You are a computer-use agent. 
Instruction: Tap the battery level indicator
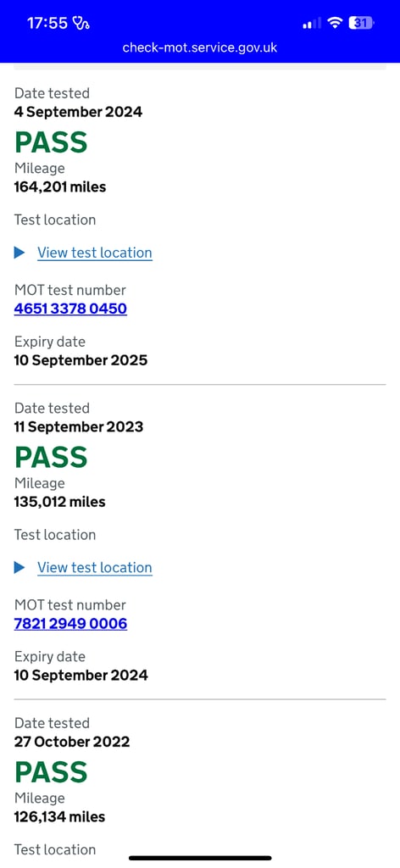[362, 23]
